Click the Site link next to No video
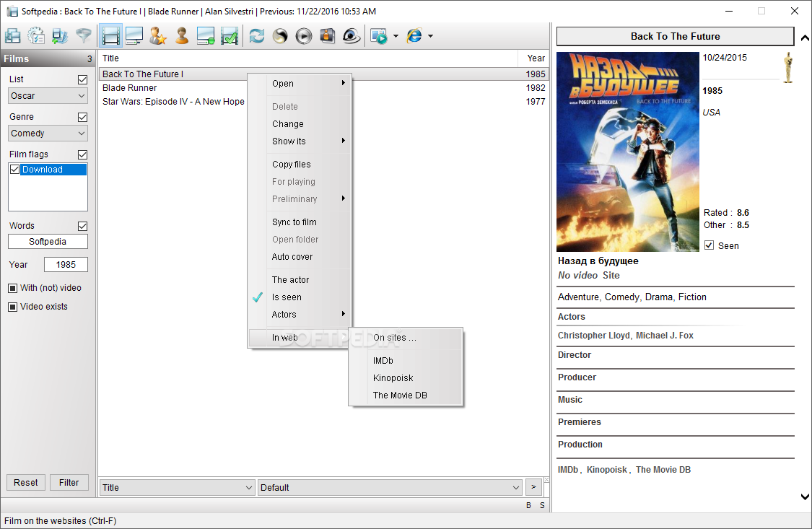812x529 pixels. coord(611,276)
